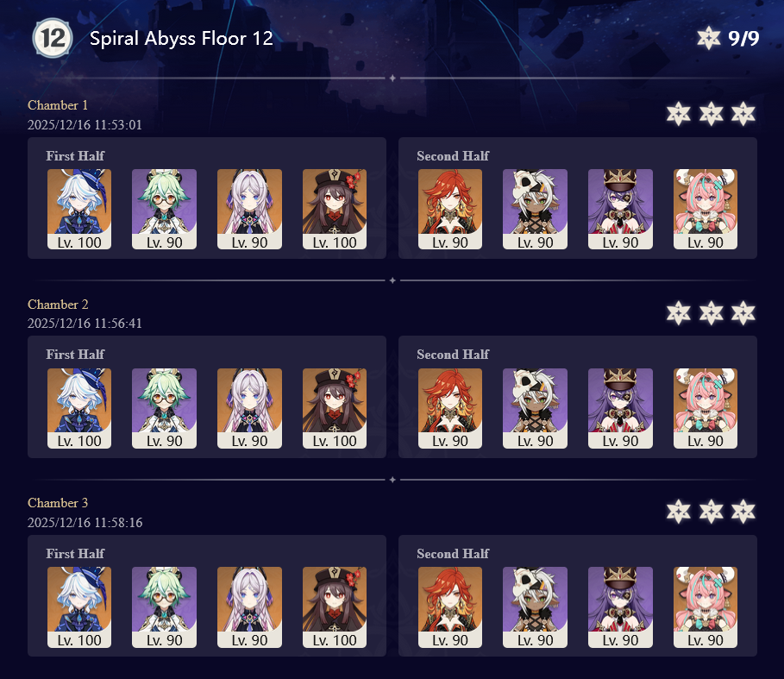Viewport: 784px width, 679px height.
Task: Click the Floor 12 number badge icon
Action: coord(52,37)
